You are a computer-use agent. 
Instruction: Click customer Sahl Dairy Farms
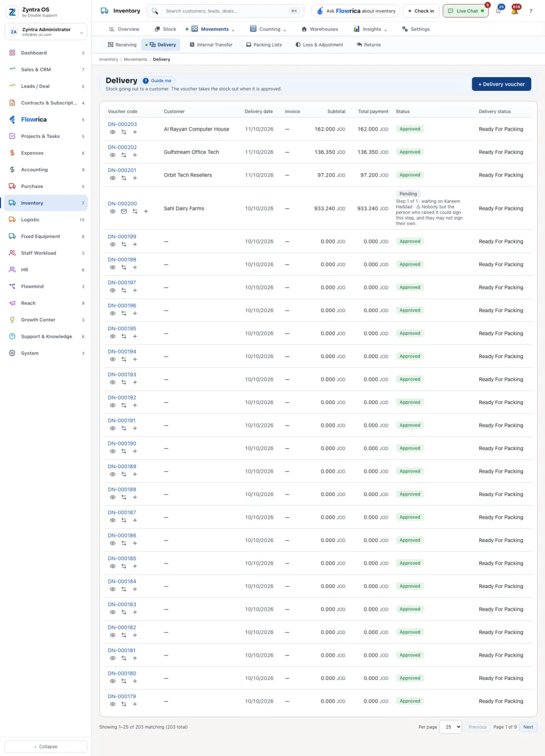[x=184, y=208]
